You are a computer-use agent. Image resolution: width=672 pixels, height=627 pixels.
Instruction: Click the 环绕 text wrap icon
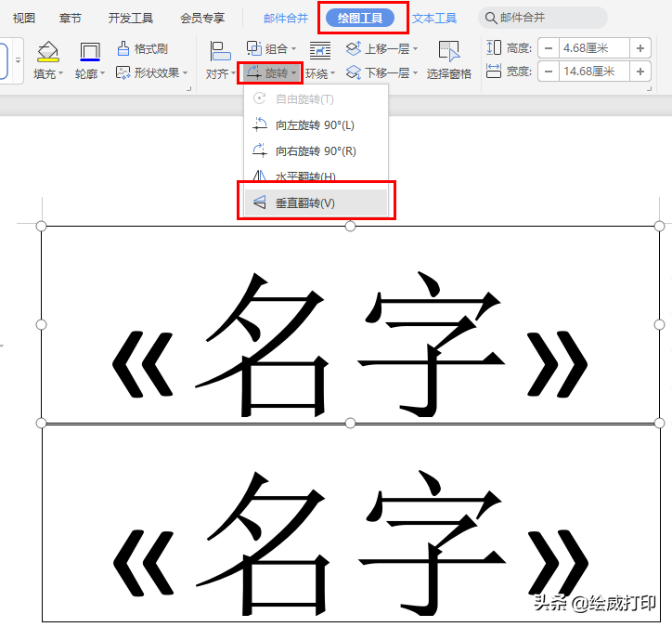click(x=319, y=50)
